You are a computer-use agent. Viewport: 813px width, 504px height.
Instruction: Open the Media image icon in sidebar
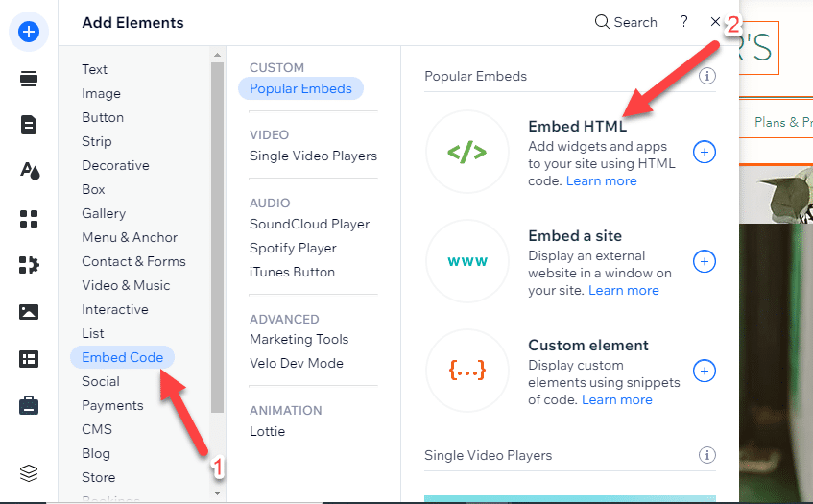[x=29, y=312]
